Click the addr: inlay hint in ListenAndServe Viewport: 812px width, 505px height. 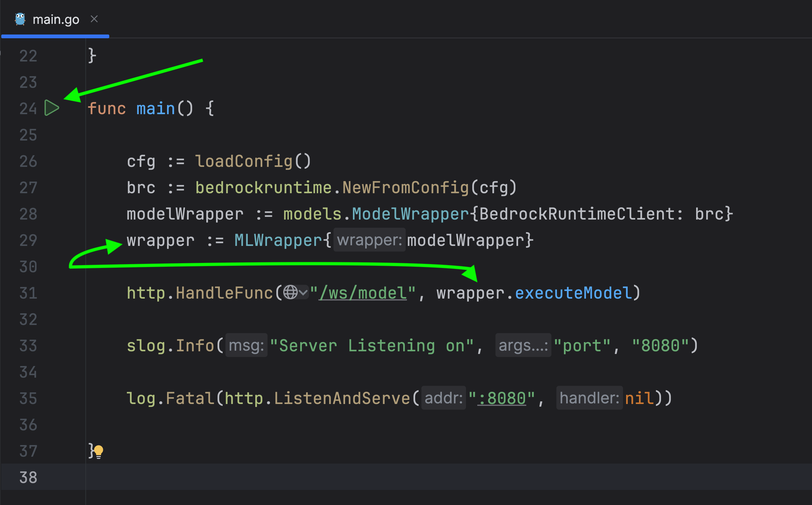pos(443,398)
